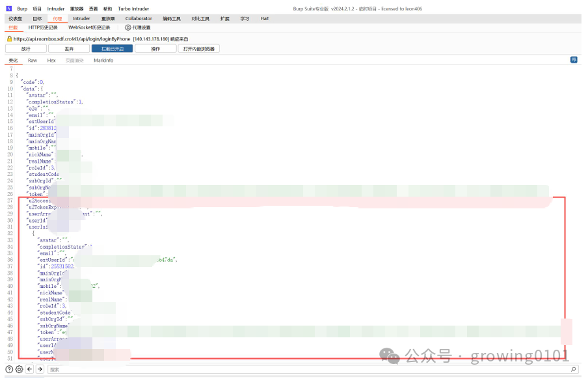Toggle the 拦截已开启 intercept button
The width and height of the screenshot is (588, 379).
[x=112, y=49]
